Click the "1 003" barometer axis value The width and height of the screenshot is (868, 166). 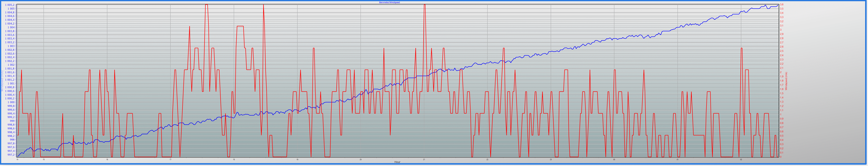click(x=11, y=46)
